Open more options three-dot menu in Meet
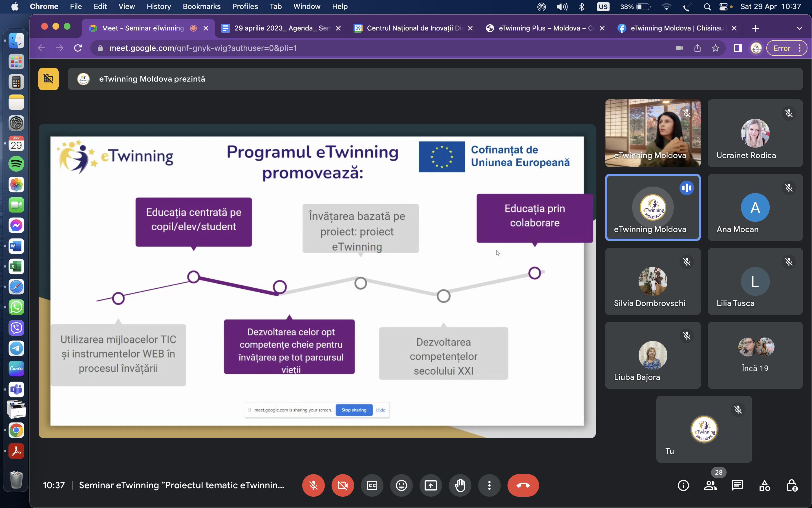The height and width of the screenshot is (508, 812). [x=489, y=485]
